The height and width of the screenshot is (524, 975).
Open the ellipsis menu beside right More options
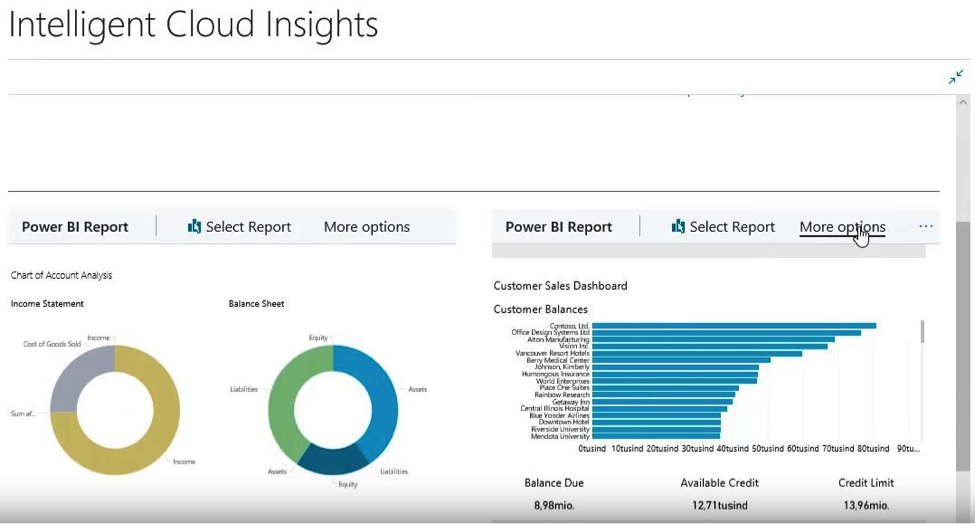(925, 227)
